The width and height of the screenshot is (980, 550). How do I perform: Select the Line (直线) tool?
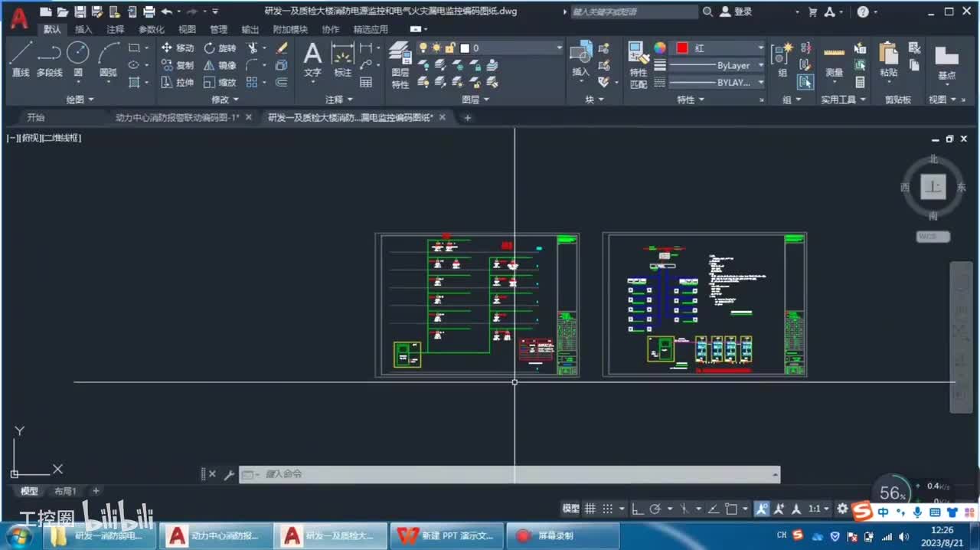(x=21, y=59)
